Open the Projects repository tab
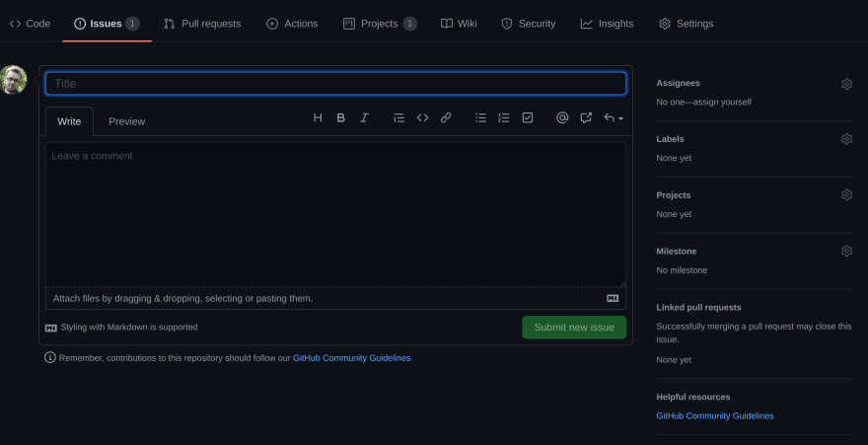Image resolution: width=868 pixels, height=445 pixels. pos(380,24)
